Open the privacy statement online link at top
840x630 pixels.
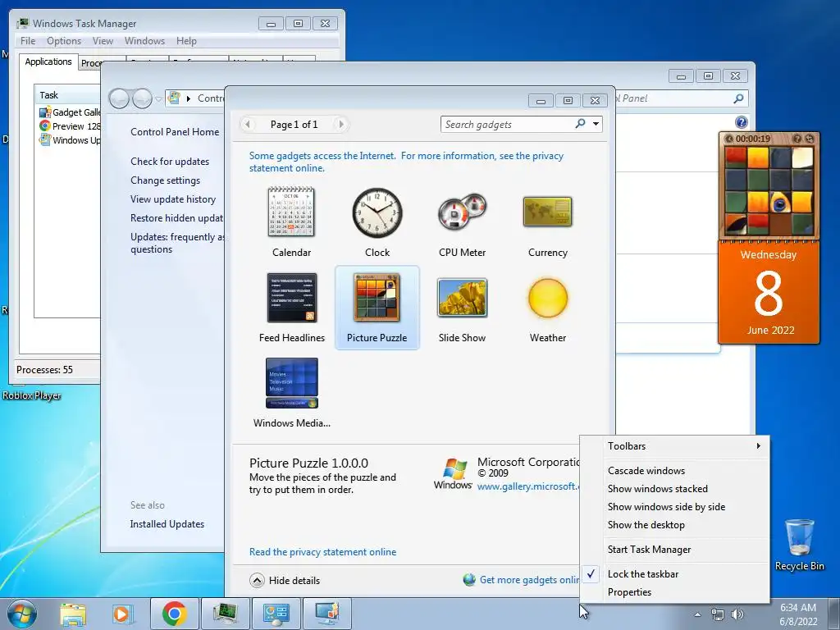click(x=406, y=162)
